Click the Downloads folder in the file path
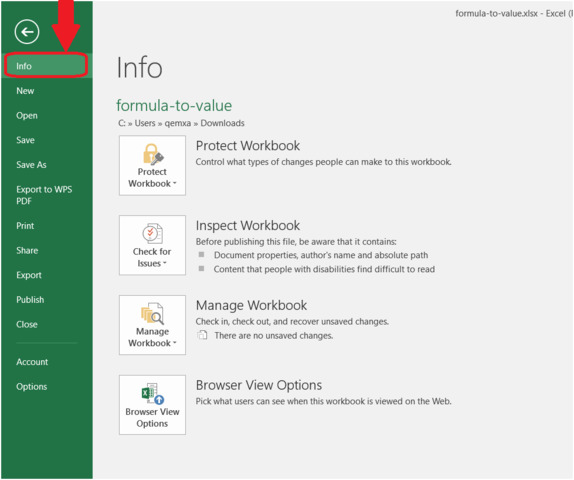Screen dimensions: 574x480 click(222, 123)
